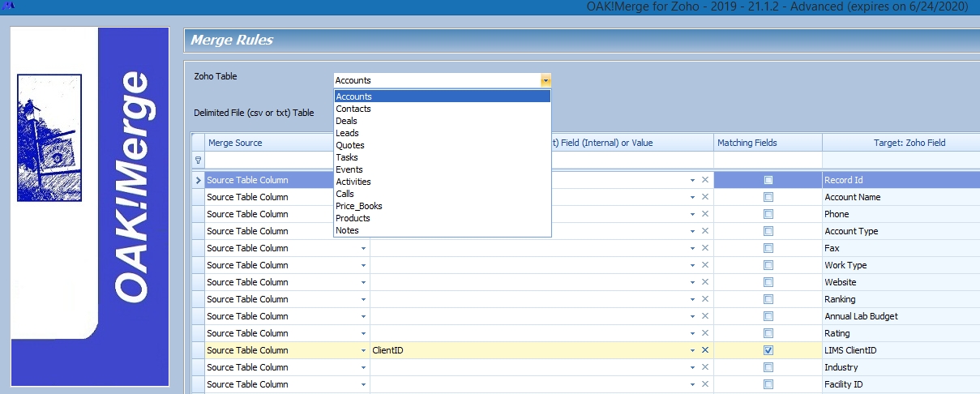This screenshot has height=394, width=980.
Task: Clear the field value in the Ranking row
Action: coord(704,299)
